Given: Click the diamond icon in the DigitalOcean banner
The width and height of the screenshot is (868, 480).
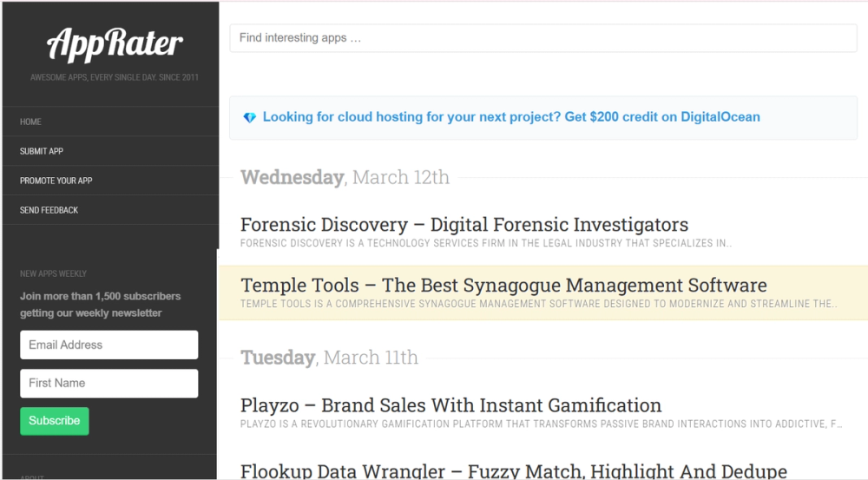Looking at the screenshot, I should [x=250, y=117].
